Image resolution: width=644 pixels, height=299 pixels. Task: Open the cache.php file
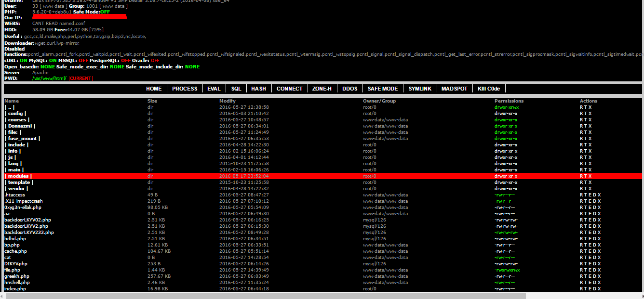(15, 251)
